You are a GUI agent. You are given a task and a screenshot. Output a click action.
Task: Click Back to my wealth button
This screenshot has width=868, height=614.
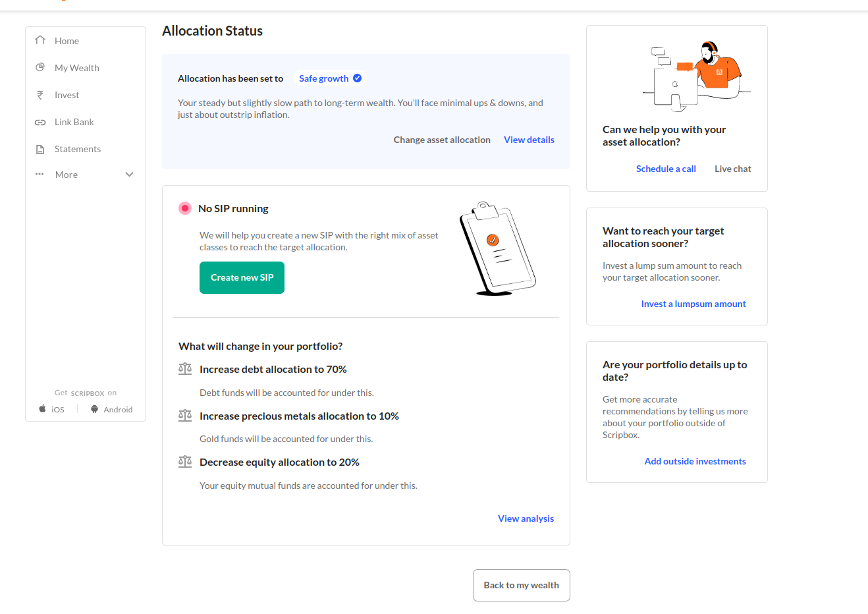(521, 585)
